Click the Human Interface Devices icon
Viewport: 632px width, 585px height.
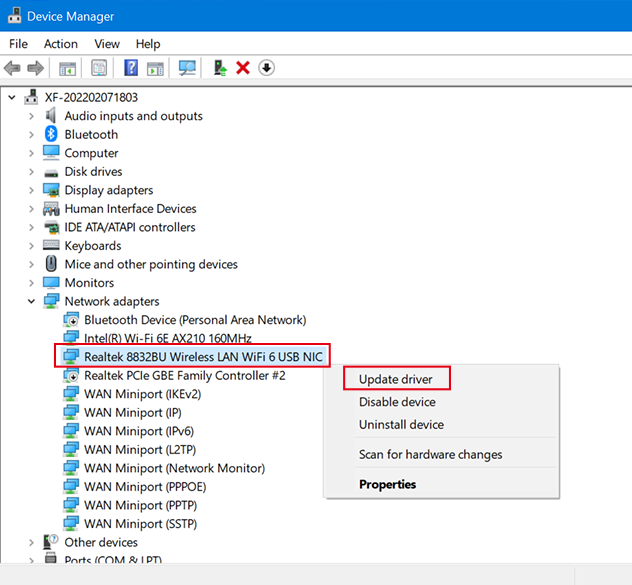51,208
